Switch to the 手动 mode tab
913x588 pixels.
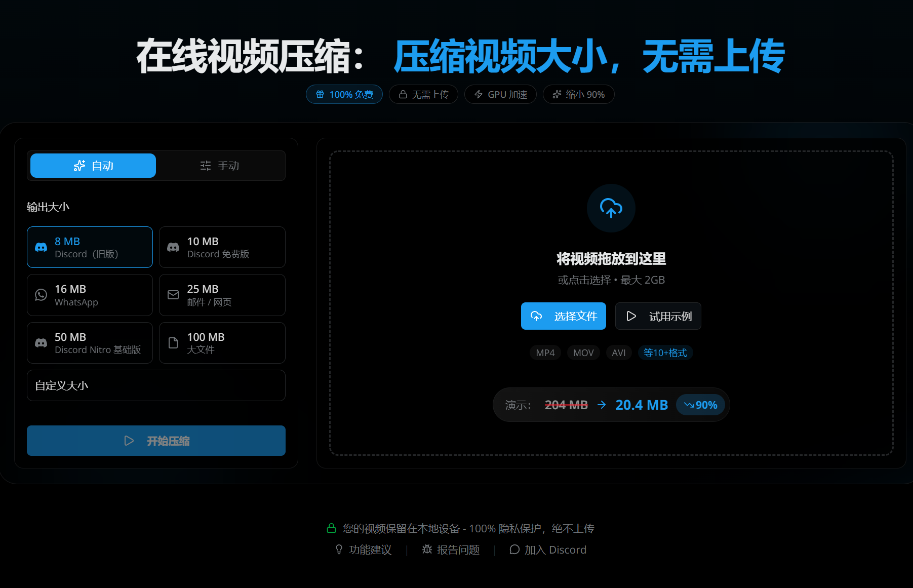[220, 166]
